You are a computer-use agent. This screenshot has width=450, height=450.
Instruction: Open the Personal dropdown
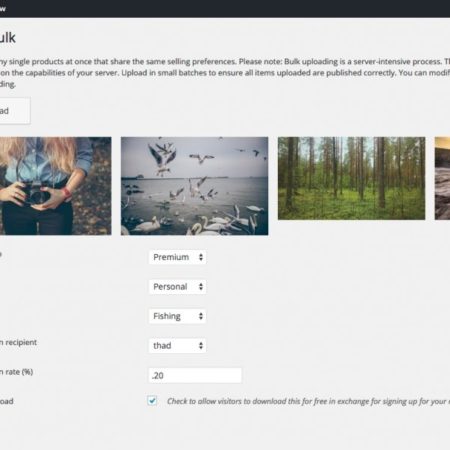coord(177,287)
